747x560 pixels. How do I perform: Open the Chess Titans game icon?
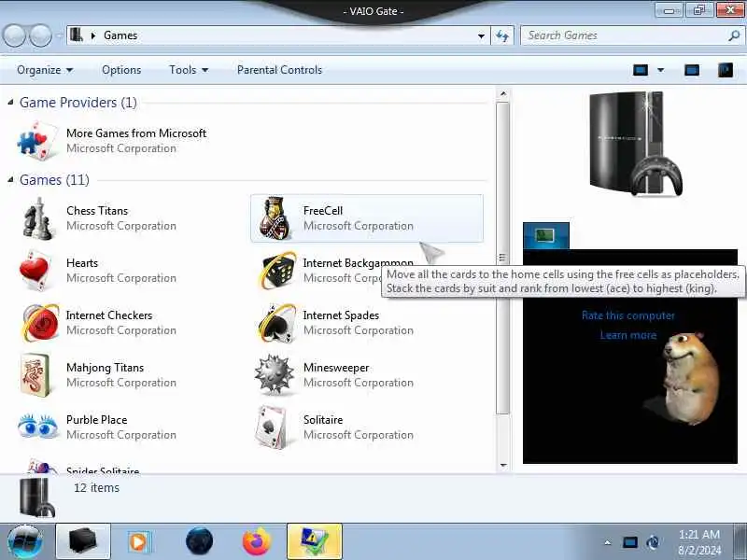coord(38,219)
